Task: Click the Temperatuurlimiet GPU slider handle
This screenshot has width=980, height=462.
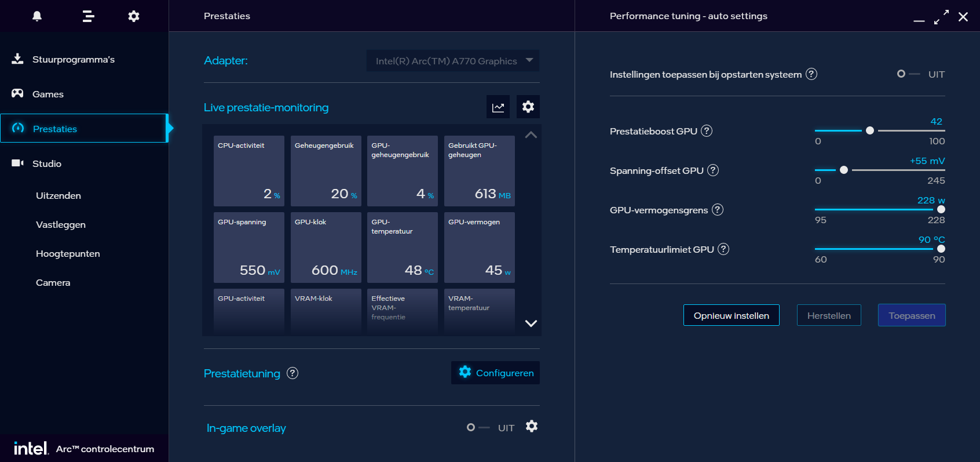Action: (941, 249)
